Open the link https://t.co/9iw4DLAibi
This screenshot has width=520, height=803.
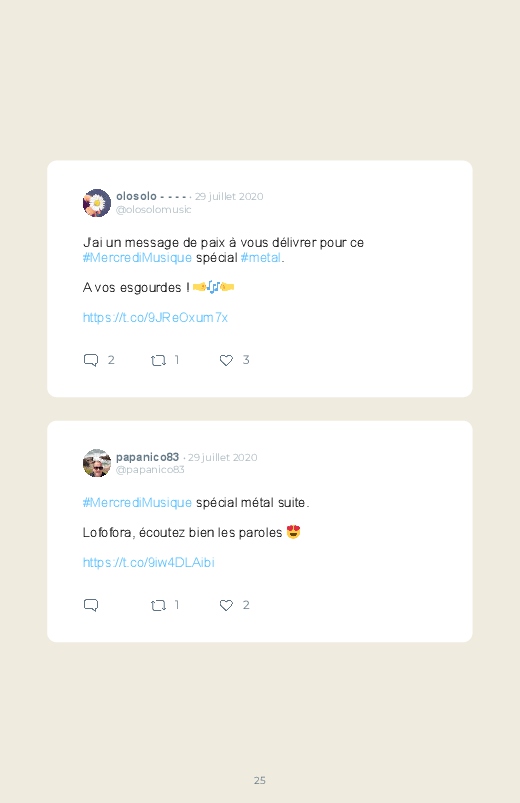click(x=149, y=562)
